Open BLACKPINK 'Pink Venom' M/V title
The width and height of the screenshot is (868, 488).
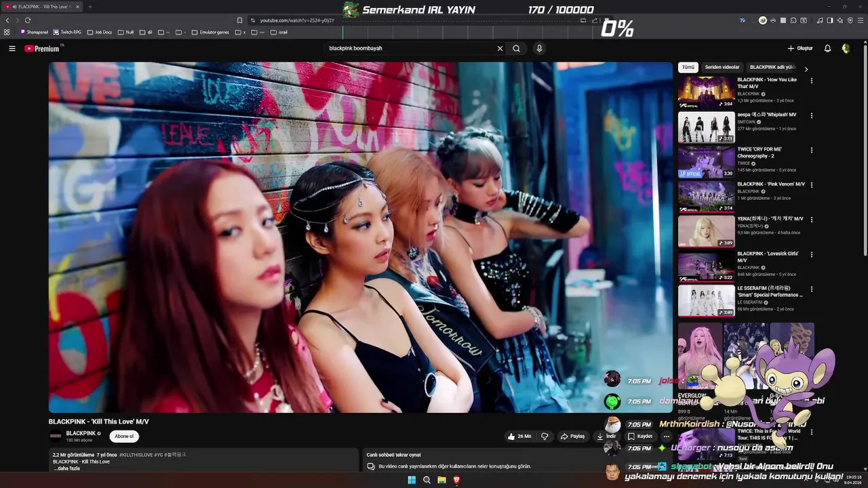coord(771,184)
